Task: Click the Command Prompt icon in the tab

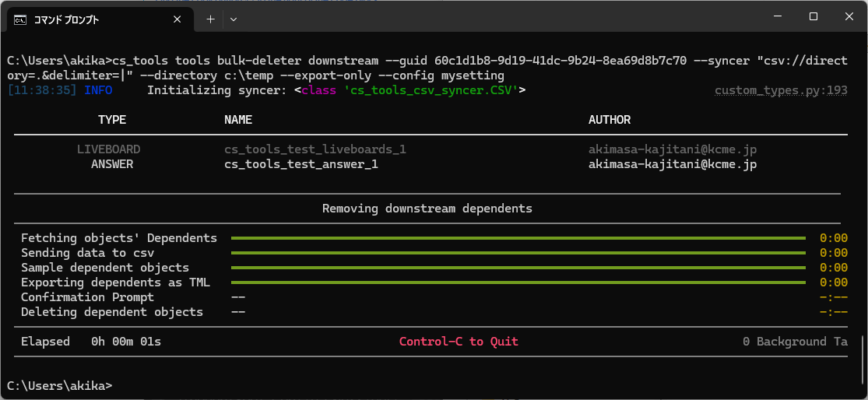Action: pyautogui.click(x=20, y=19)
